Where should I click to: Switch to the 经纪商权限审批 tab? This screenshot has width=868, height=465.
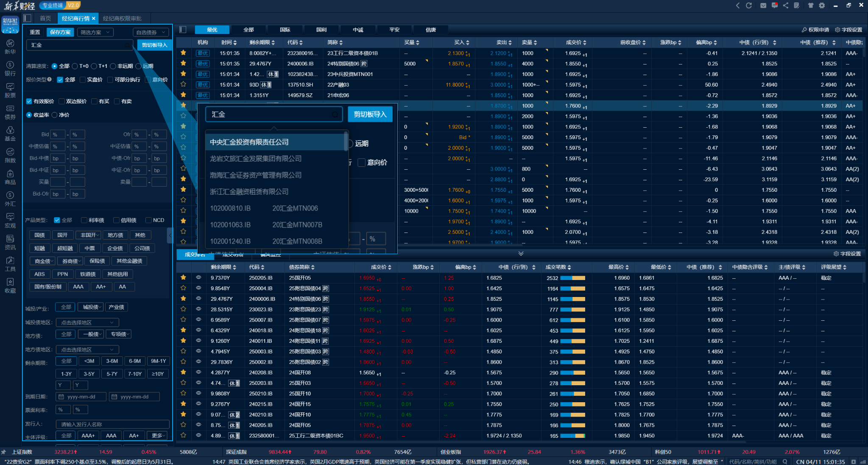122,18
